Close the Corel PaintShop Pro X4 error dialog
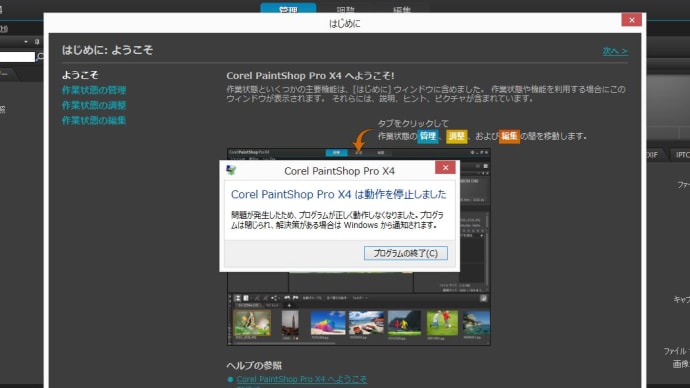The image size is (690, 388). [x=445, y=167]
